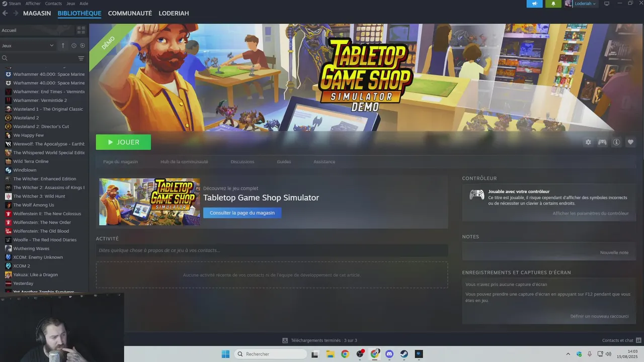Viewport: 644px width, 362px height.
Task: Click Définir un nouveau raccourci
Action: (599, 316)
